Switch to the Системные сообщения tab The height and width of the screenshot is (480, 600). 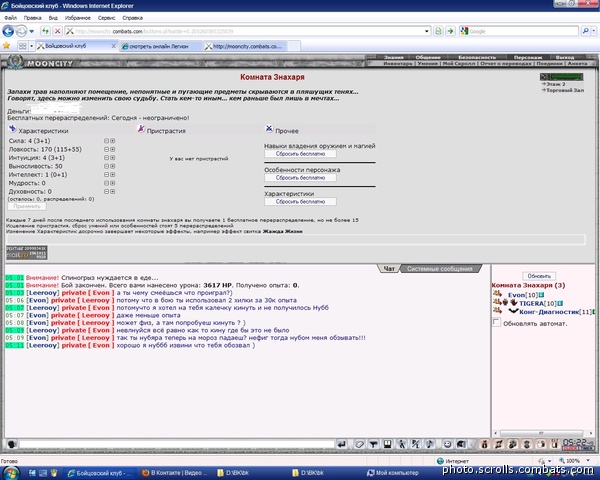(x=440, y=269)
